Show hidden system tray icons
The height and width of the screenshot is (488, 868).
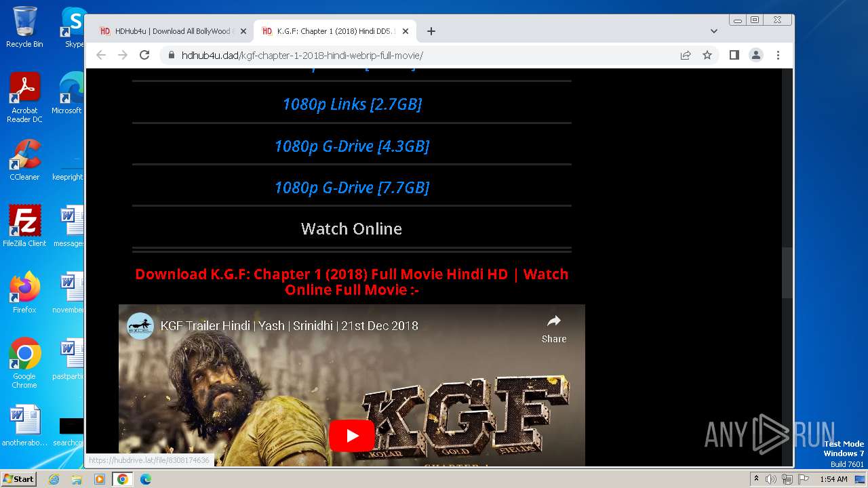pyautogui.click(x=756, y=479)
